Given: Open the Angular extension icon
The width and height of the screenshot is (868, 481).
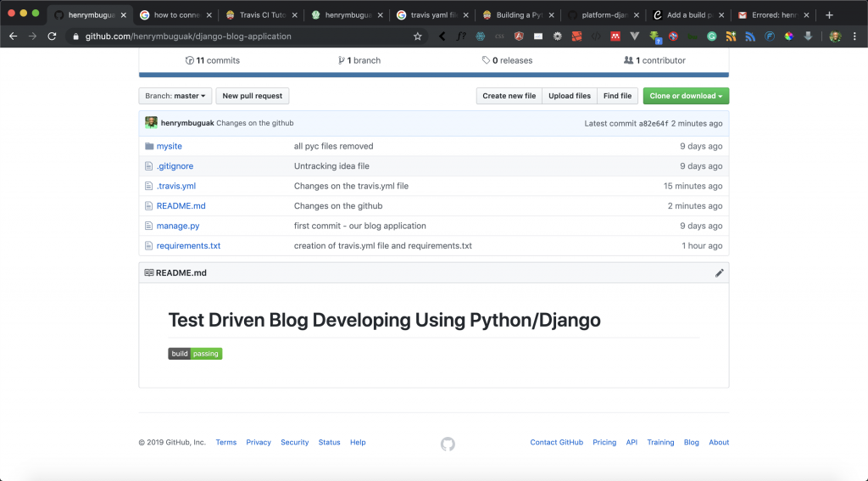Looking at the screenshot, I should (x=519, y=36).
